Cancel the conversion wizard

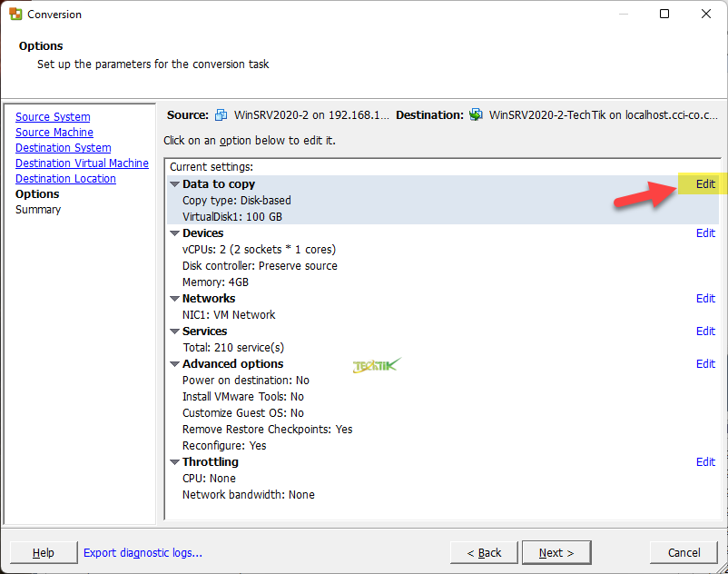point(684,552)
